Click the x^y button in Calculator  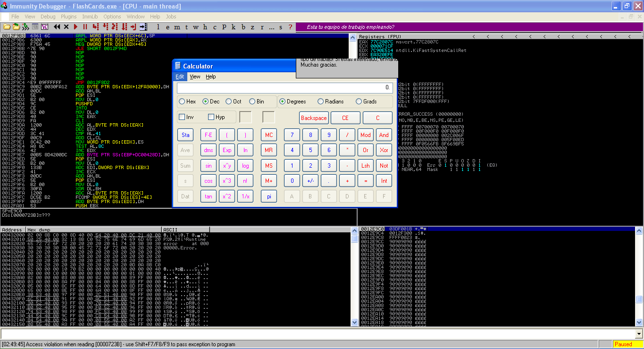(x=227, y=166)
